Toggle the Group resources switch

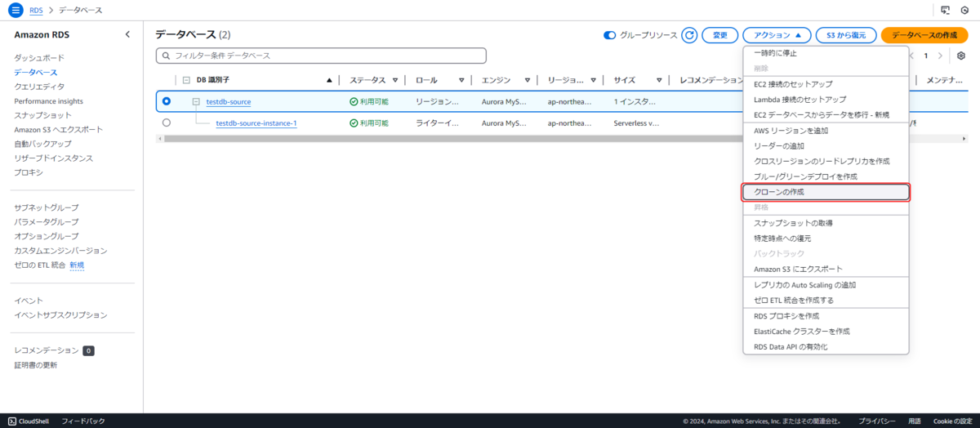(609, 35)
